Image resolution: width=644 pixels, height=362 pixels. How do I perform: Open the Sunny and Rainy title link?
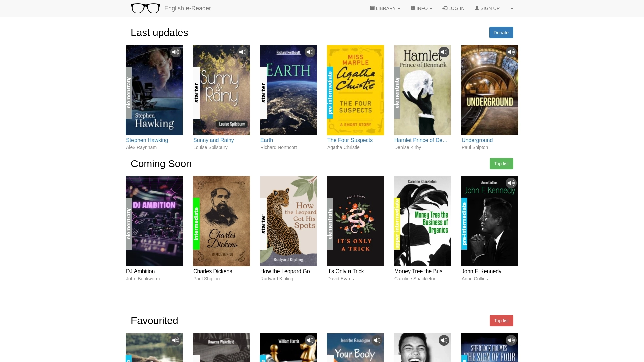213,140
